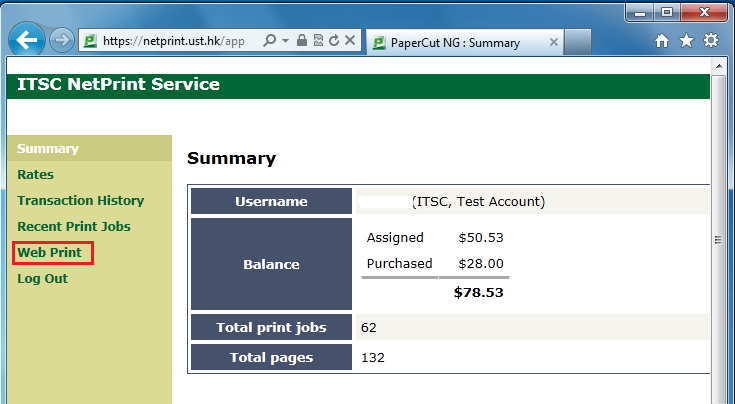This screenshot has height=404, width=735.
Task: Open the browser Home page icon
Action: (662, 41)
